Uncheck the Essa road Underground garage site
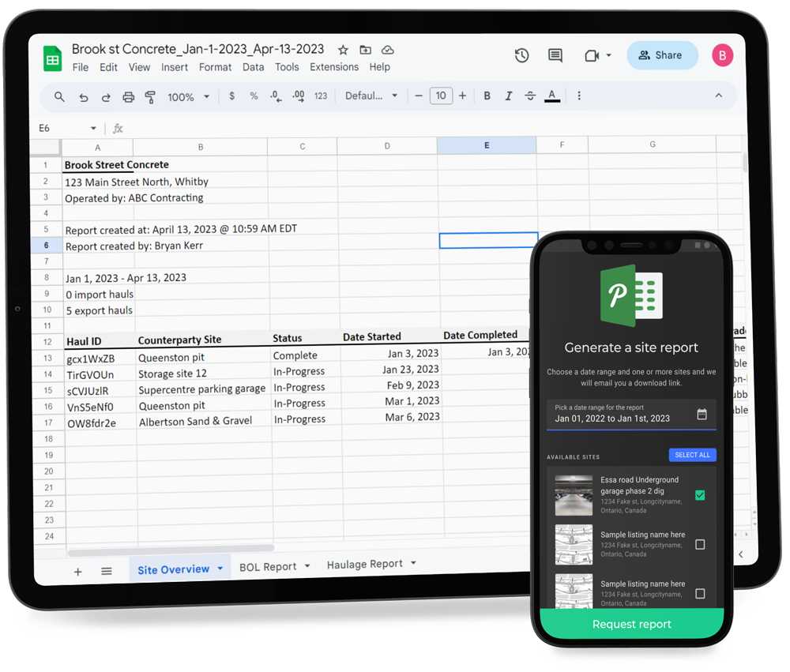Screen dimensions: 790x672 coord(700,494)
